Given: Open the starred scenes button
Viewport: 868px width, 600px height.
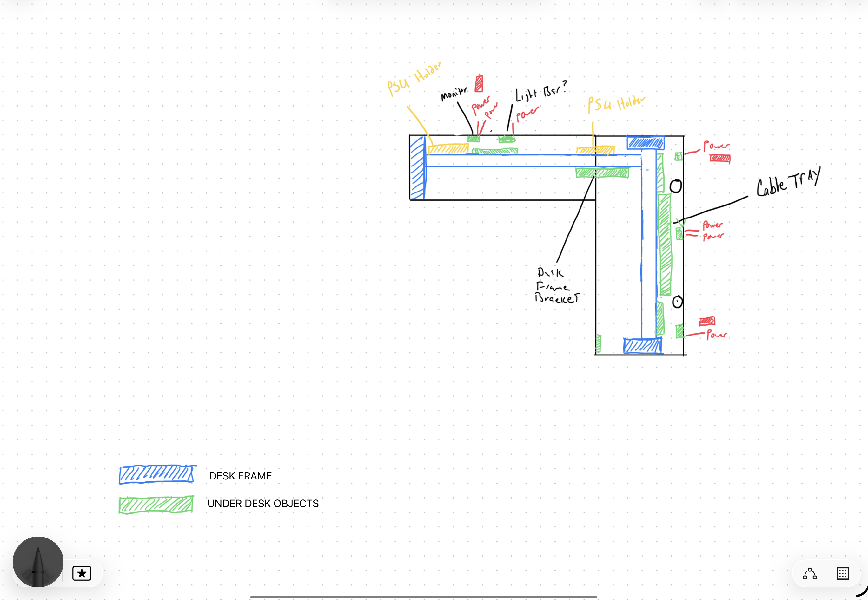Looking at the screenshot, I should click(82, 573).
